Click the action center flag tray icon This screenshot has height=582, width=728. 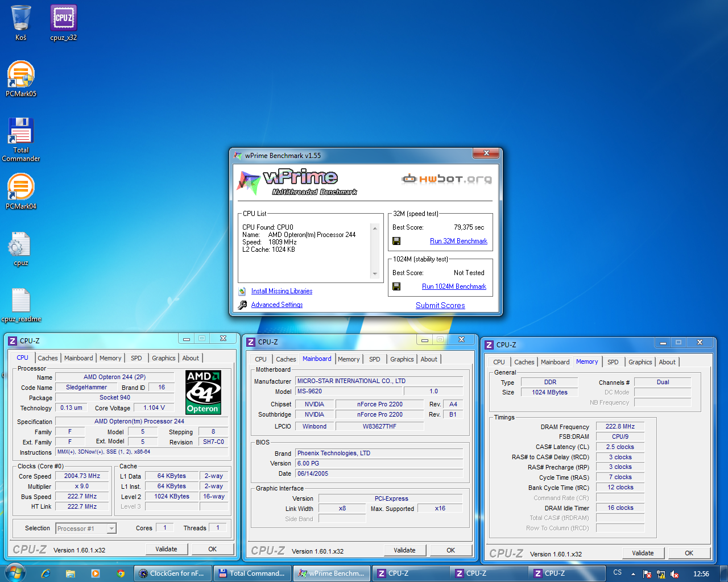click(x=647, y=574)
